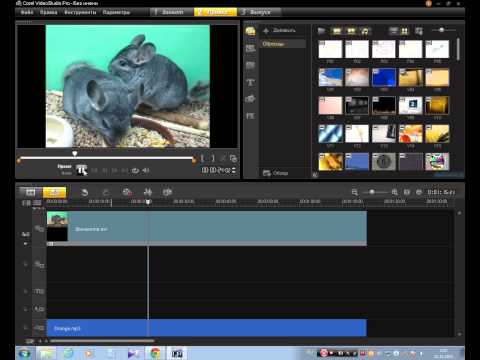Expand the track manager controls beside the ruler
This screenshot has width=480, height=360.
tap(27, 203)
